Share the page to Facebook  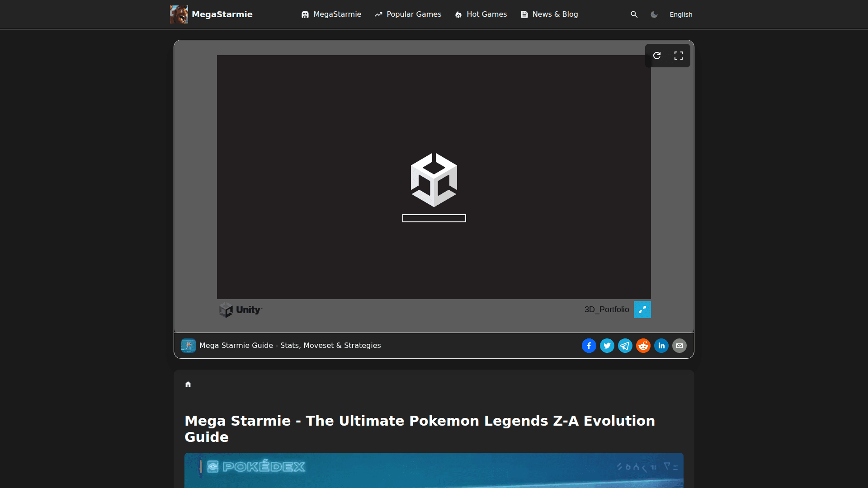(x=589, y=346)
